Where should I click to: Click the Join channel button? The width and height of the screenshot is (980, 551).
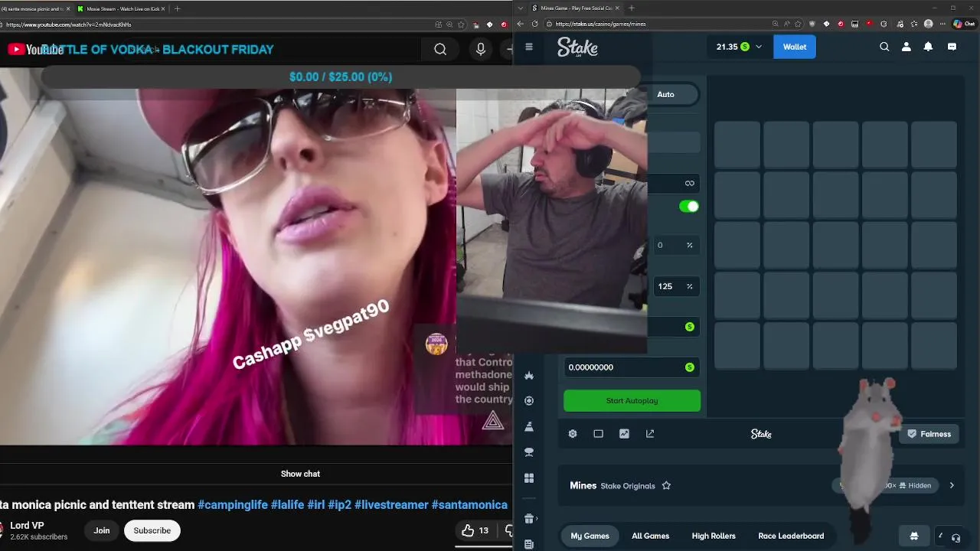click(x=102, y=530)
